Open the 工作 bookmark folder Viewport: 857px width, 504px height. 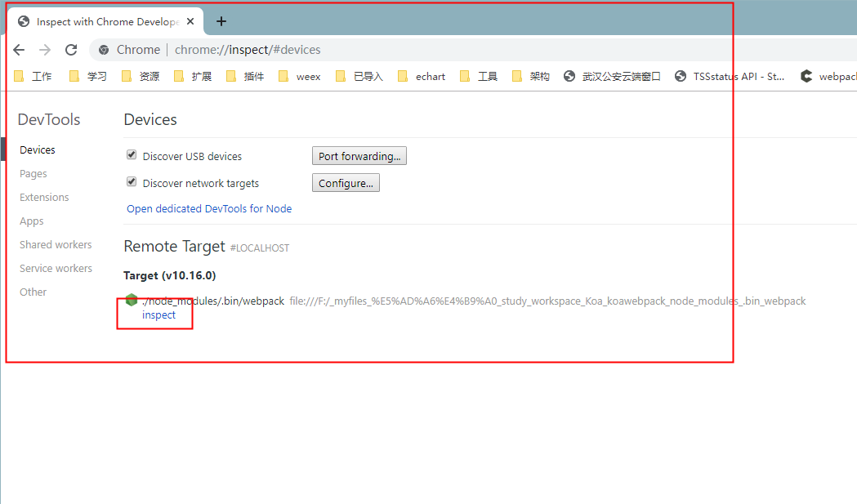[33, 77]
